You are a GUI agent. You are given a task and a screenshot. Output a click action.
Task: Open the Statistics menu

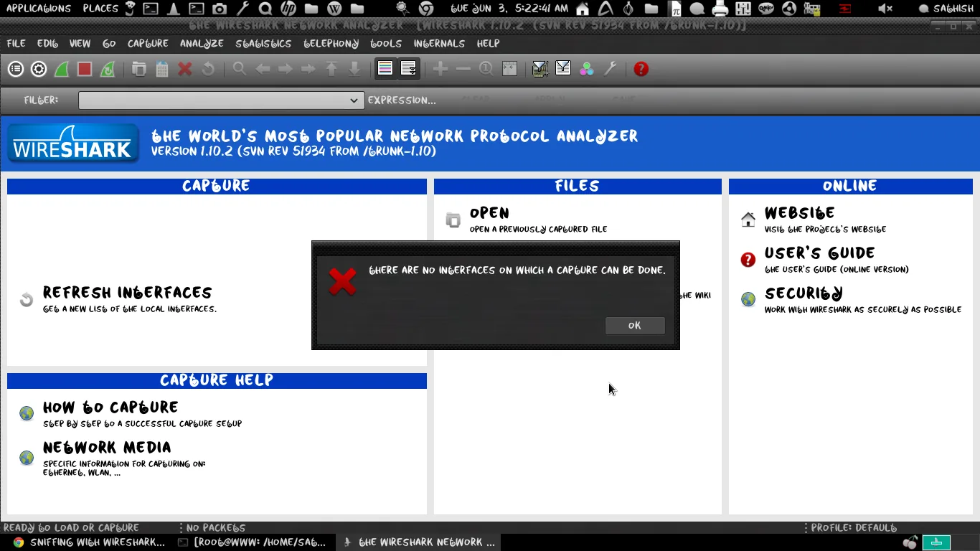263,44
